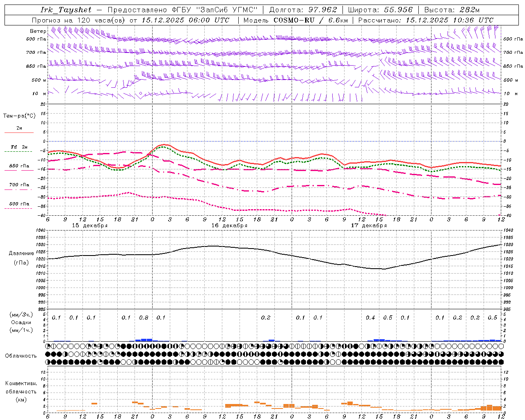Image resolution: width=525 pixels, height=420 pixels.
Task: Click the Осадки panel label
Action: pyautogui.click(x=21, y=322)
